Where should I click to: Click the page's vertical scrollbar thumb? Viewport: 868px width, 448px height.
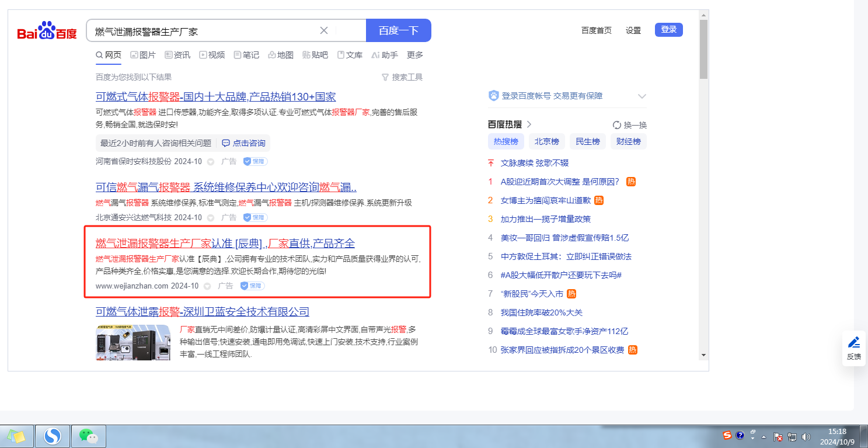point(703,50)
